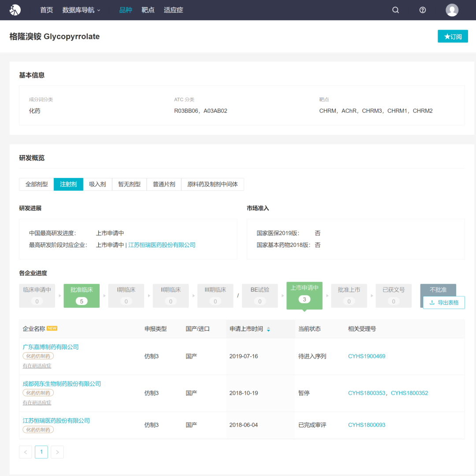Click 化药仿制药 tag under 成都苑东生物制药
476x476 pixels.
[38, 393]
